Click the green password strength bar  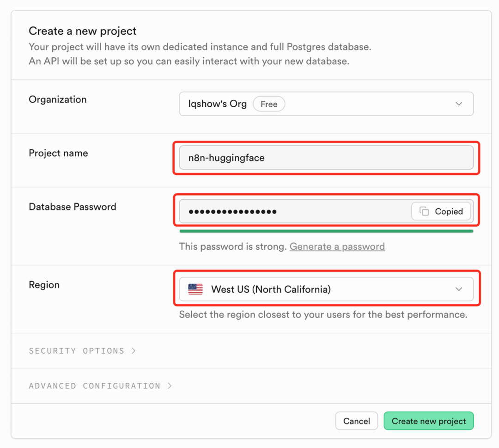(326, 231)
